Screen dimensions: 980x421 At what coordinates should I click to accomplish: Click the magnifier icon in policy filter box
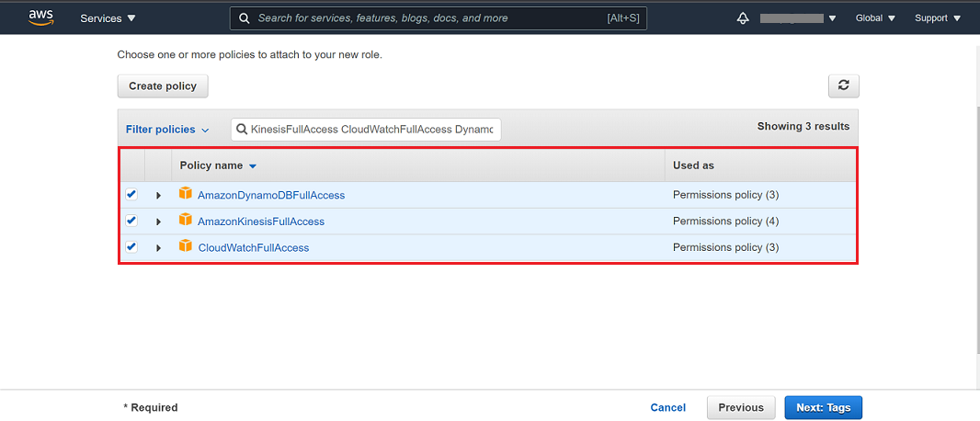(242, 130)
